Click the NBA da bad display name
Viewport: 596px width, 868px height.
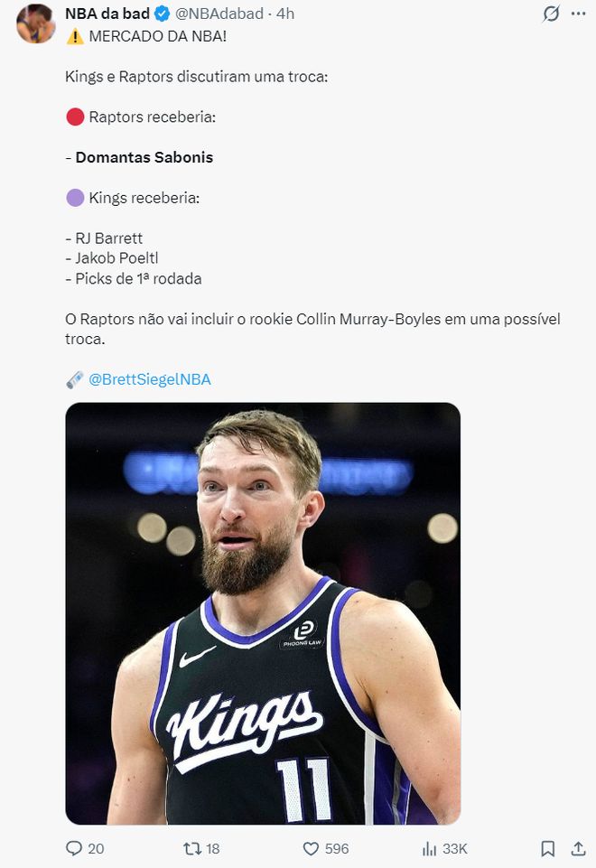click(107, 14)
